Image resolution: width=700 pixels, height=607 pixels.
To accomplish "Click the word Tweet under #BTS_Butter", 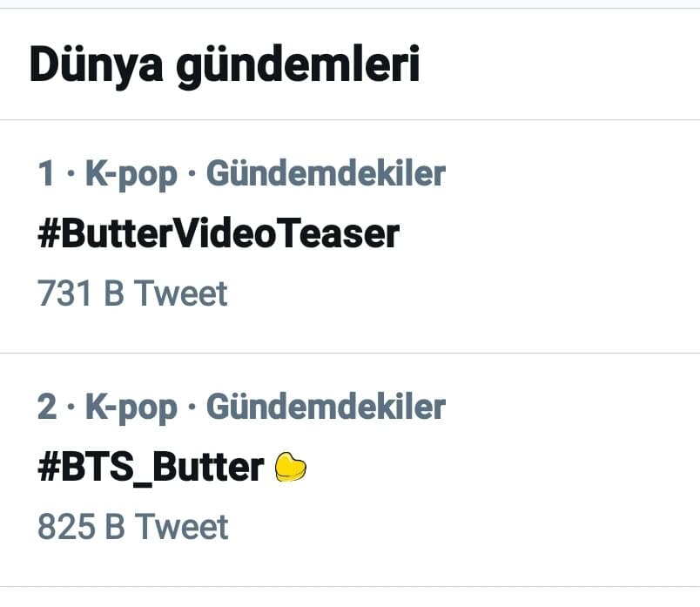I will click(x=181, y=527).
